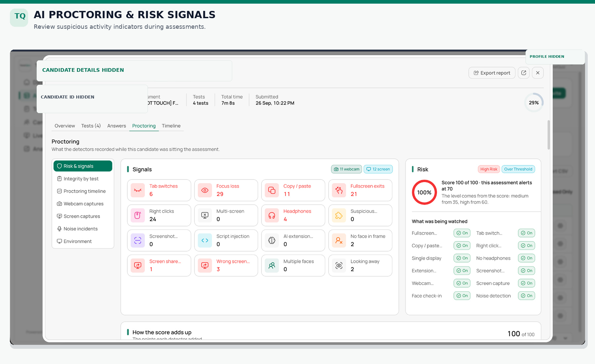Click the Multiple faces icon
The width and height of the screenshot is (595, 364).
(272, 265)
